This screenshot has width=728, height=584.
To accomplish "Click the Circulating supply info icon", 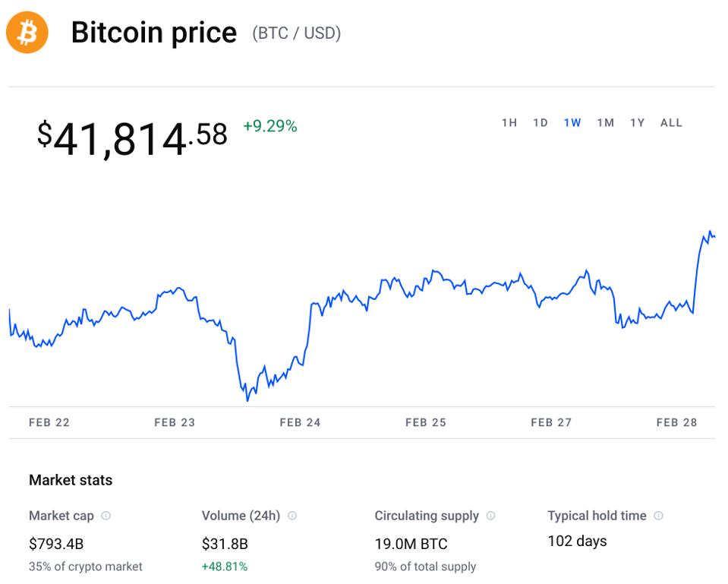I will [x=490, y=516].
